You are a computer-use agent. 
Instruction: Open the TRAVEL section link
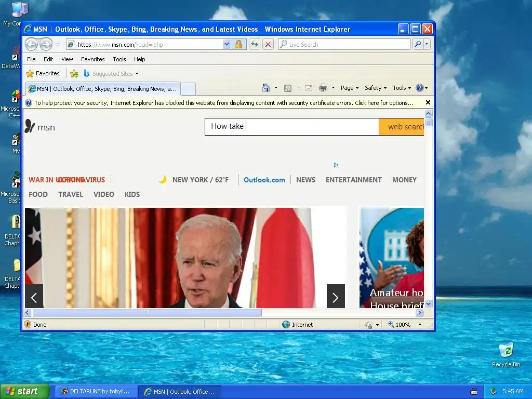pyautogui.click(x=70, y=194)
